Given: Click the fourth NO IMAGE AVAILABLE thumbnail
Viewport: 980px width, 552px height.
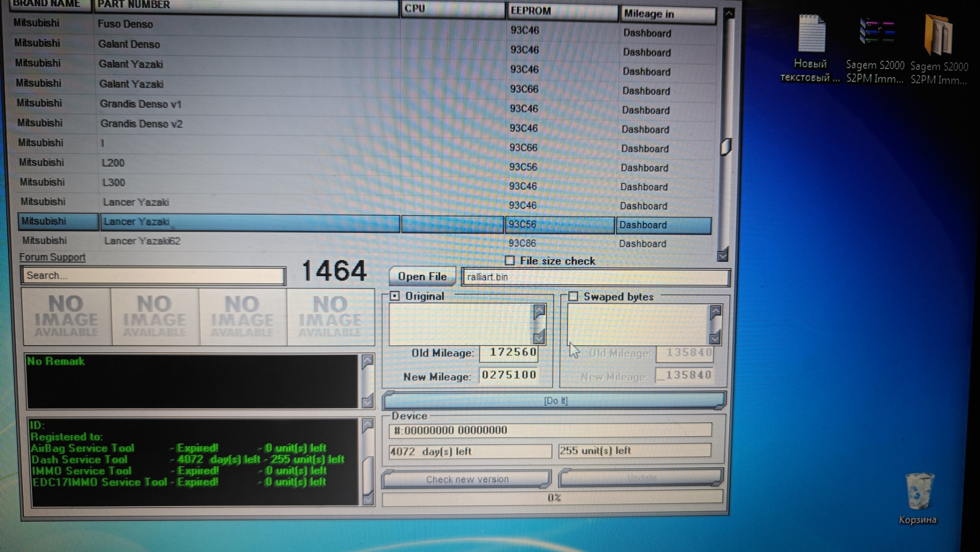Looking at the screenshot, I should point(330,318).
